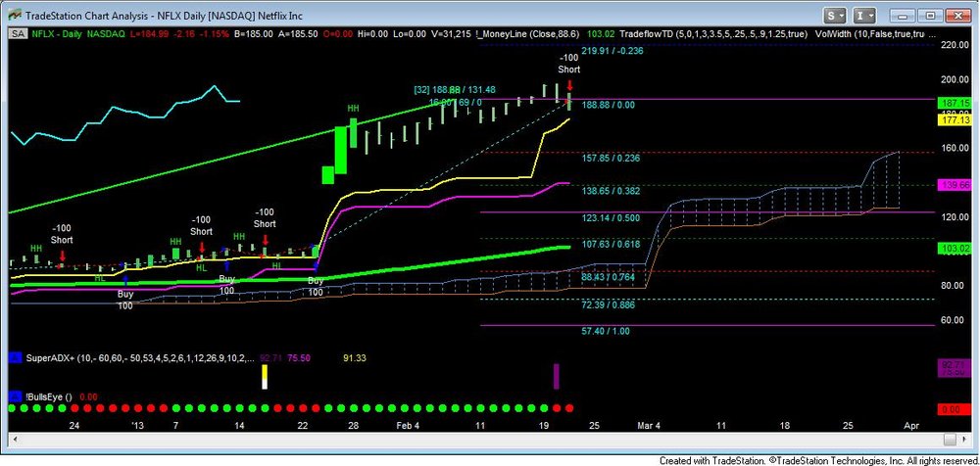
Task: Click the purple SuperADX histogram bar
Action: pos(556,377)
